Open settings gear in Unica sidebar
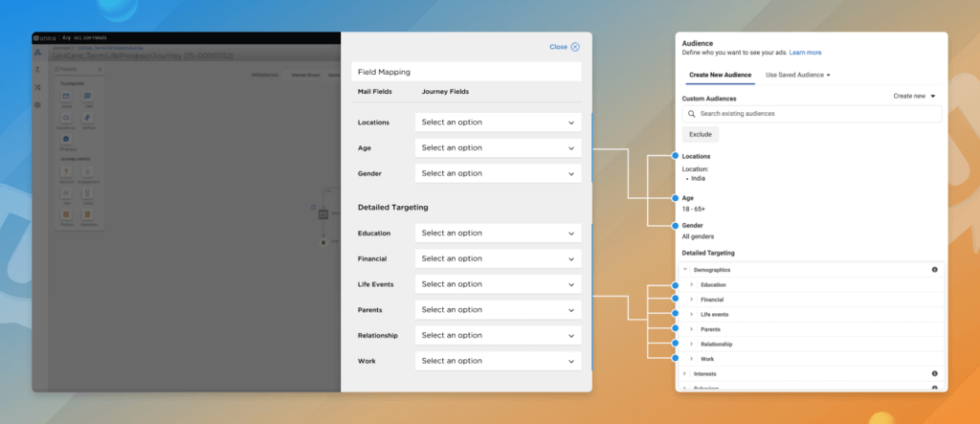This screenshot has height=424, width=980. pos(37,104)
